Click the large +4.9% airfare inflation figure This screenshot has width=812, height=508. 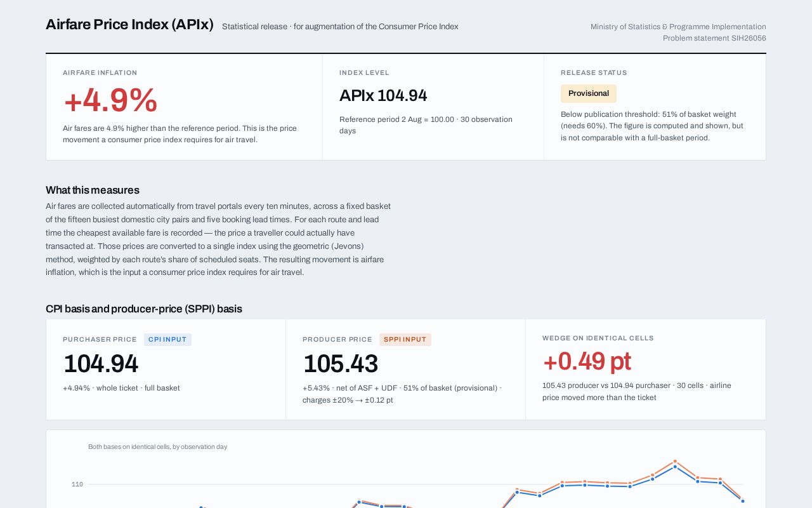pyautogui.click(x=110, y=100)
